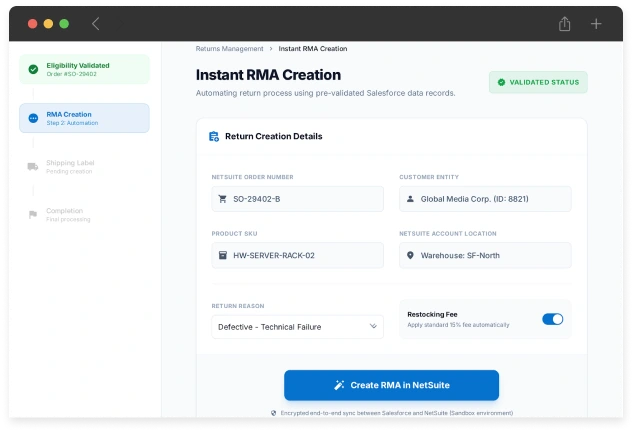The image size is (634, 432).
Task: Click the Warehouse: SF-North location field
Action: 485,255
